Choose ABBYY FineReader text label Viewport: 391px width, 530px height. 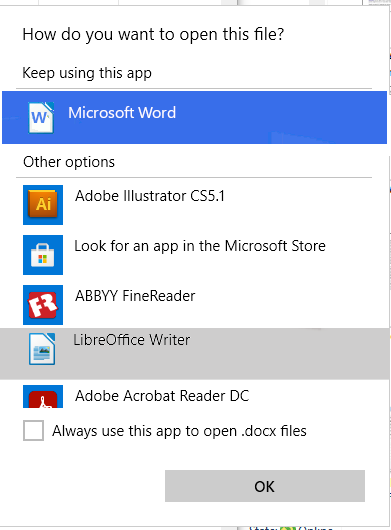tap(135, 296)
